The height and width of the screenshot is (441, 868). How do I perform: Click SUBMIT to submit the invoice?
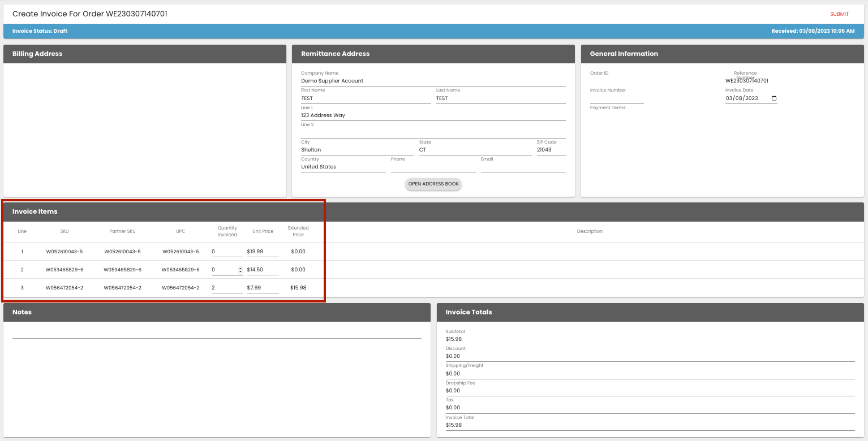pyautogui.click(x=839, y=14)
